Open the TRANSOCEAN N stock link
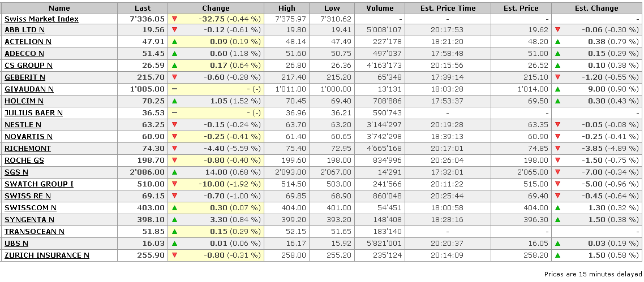644x282 pixels. (x=35, y=232)
